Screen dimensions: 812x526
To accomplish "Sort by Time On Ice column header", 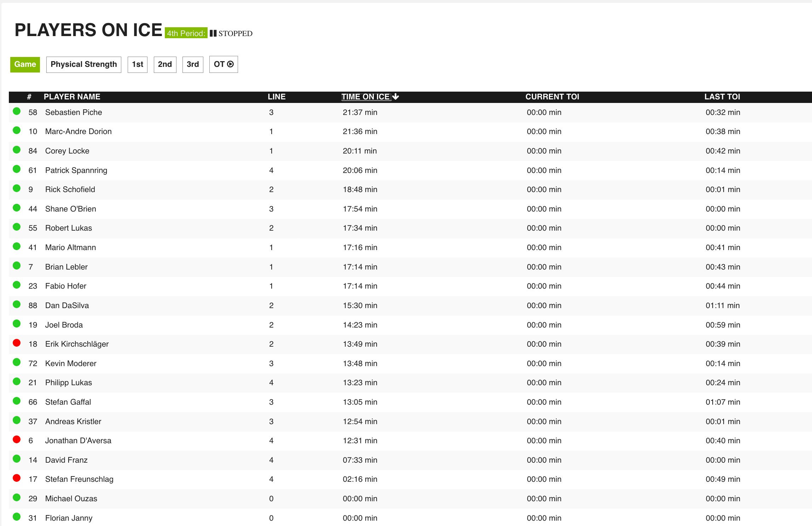I will click(x=366, y=97).
